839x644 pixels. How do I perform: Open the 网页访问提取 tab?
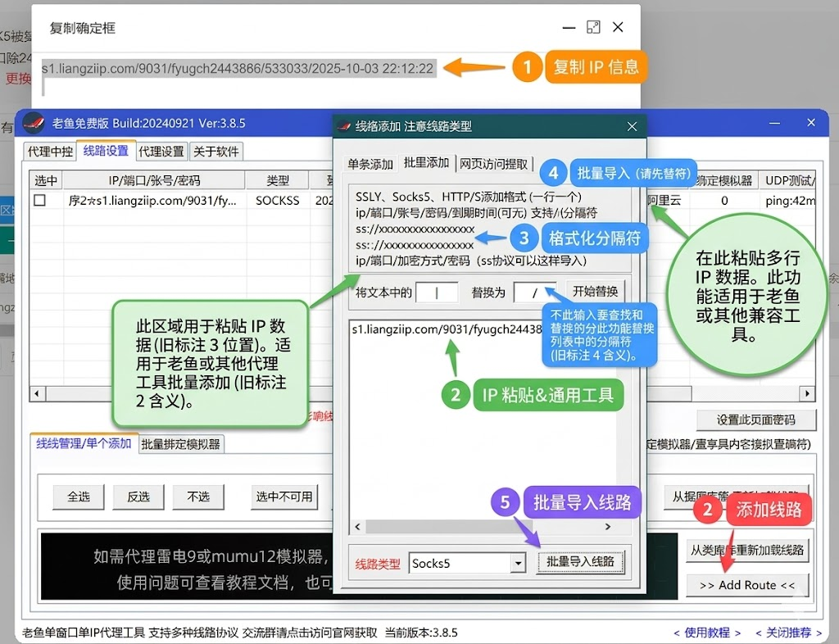(x=494, y=164)
